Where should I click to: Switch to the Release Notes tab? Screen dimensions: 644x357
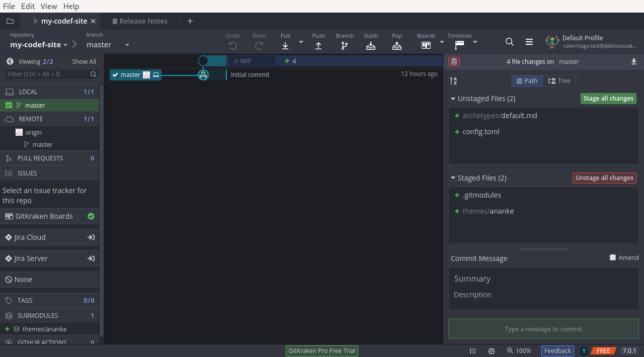pos(140,21)
